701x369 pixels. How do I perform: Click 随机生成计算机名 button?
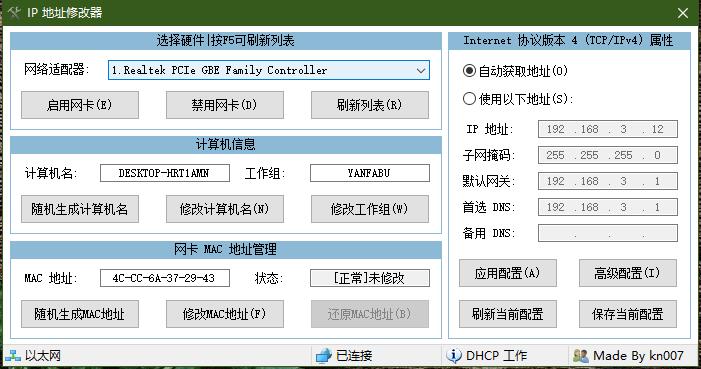(80, 209)
